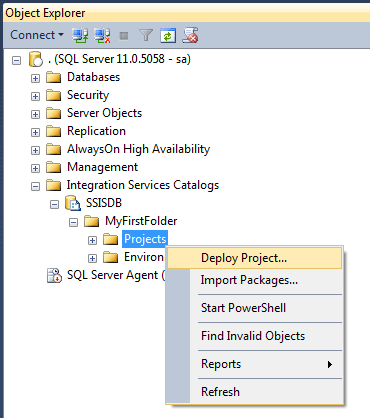Expand the Databases folder

(35, 78)
